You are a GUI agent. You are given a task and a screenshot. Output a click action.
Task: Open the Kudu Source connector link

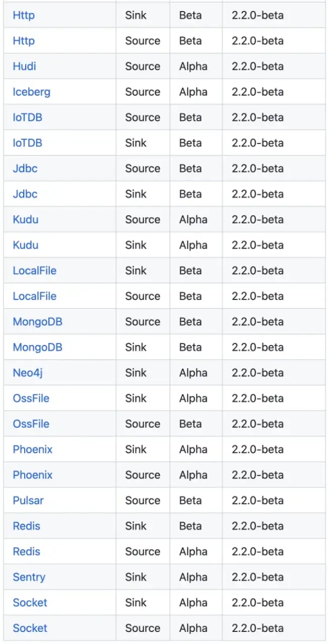[25, 219]
